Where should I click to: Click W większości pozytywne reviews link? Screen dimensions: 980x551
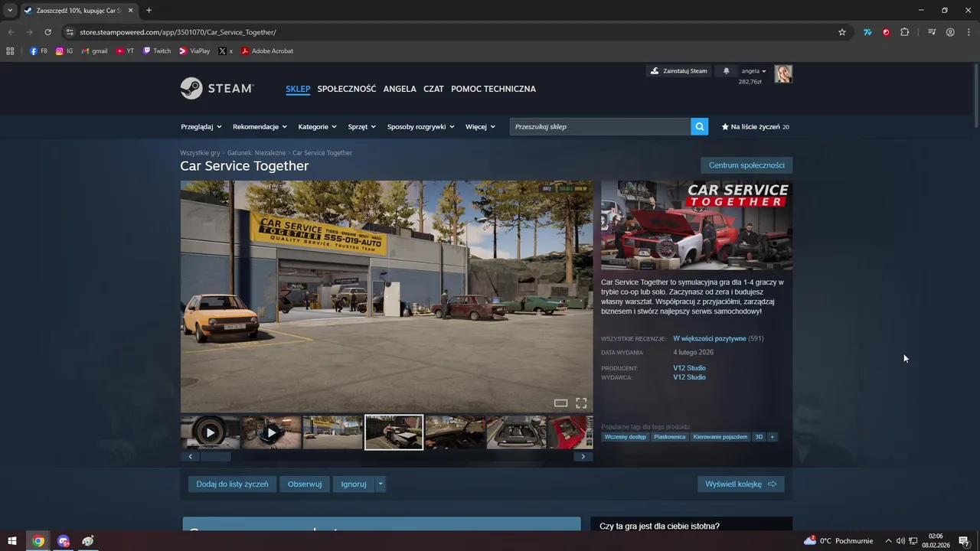pyautogui.click(x=709, y=338)
